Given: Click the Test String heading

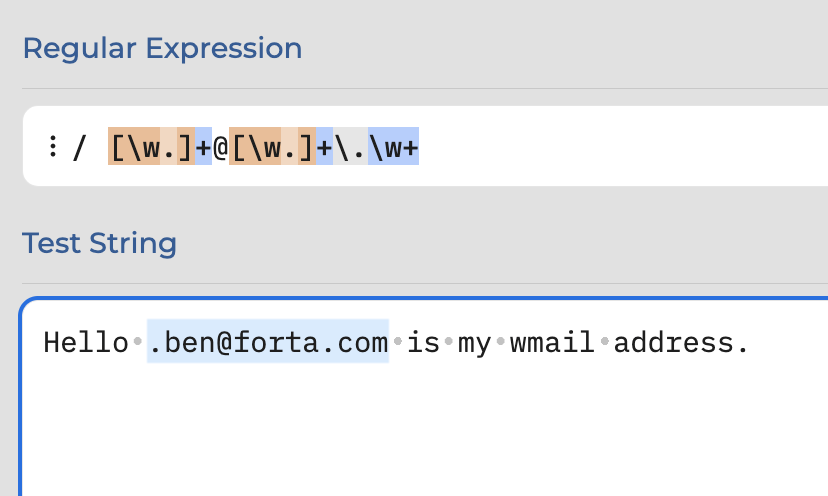Looking at the screenshot, I should [x=99, y=244].
